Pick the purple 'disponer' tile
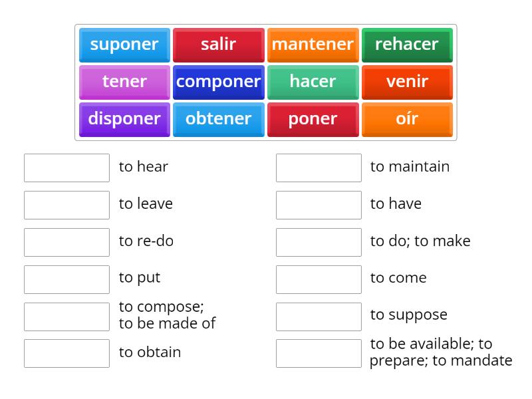Screen dimensions: 532x399 (124, 119)
